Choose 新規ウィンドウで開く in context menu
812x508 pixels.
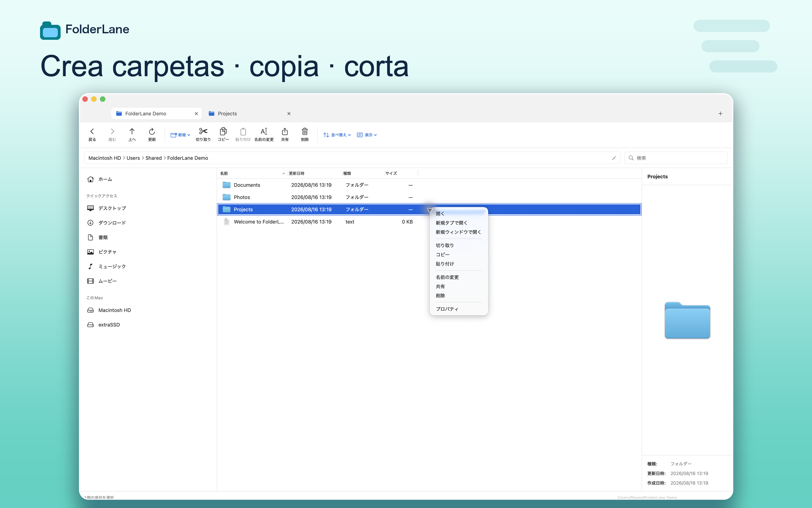(459, 232)
